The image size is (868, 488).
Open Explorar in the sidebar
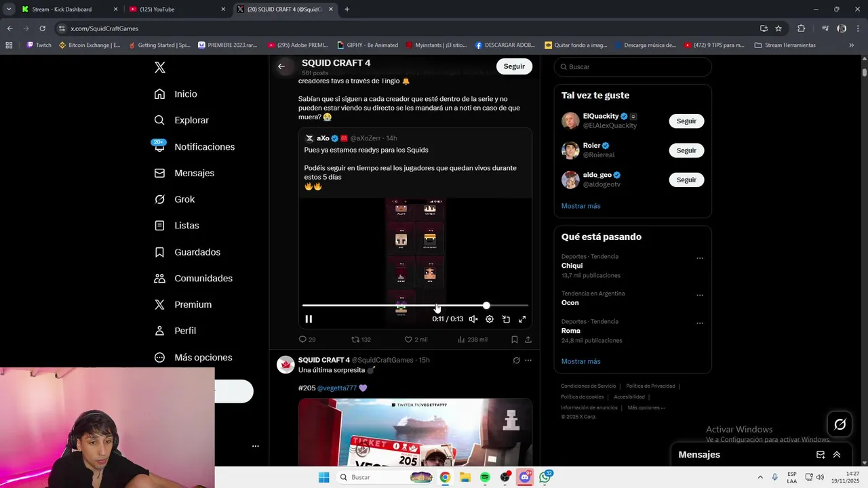[181, 120]
